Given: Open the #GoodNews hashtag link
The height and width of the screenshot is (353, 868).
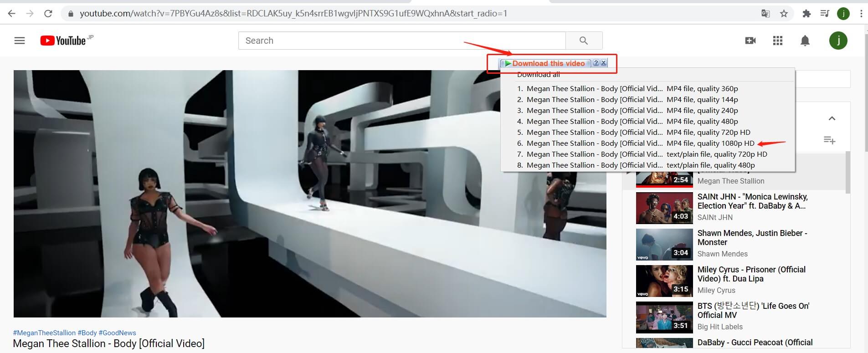Looking at the screenshot, I should 117,333.
